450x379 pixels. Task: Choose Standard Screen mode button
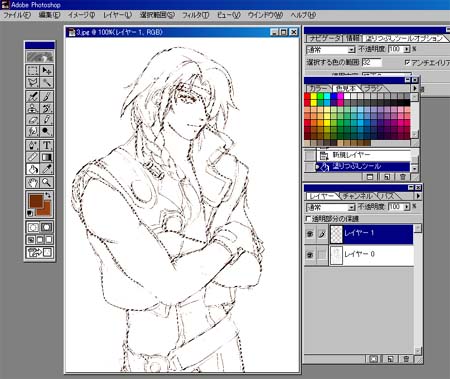(30, 240)
